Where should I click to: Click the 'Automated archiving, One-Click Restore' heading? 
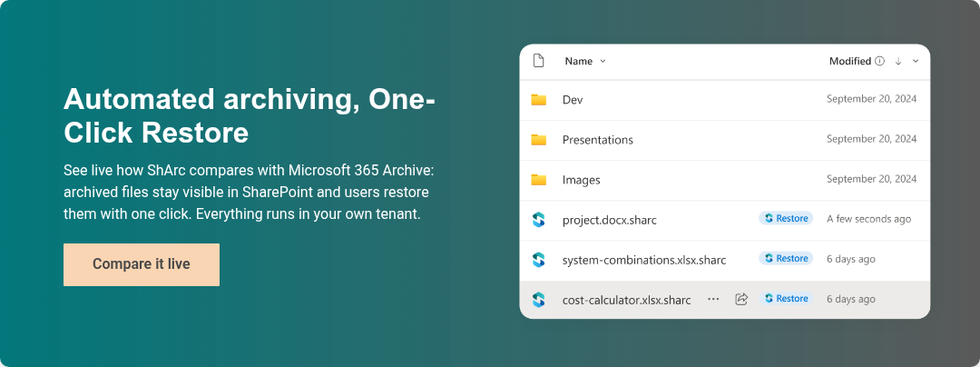(249, 115)
